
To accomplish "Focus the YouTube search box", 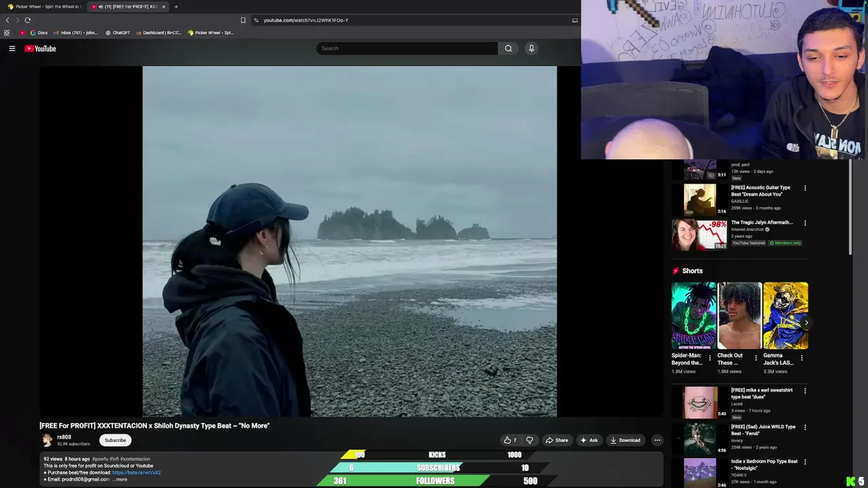I will pos(407,48).
